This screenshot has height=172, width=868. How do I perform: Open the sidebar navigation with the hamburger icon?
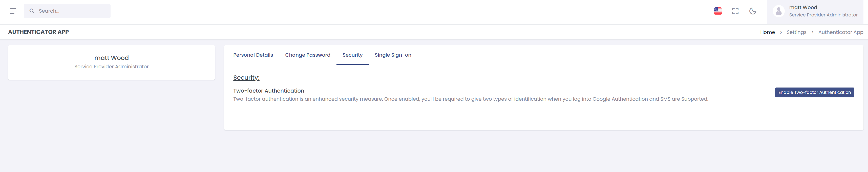click(x=13, y=11)
